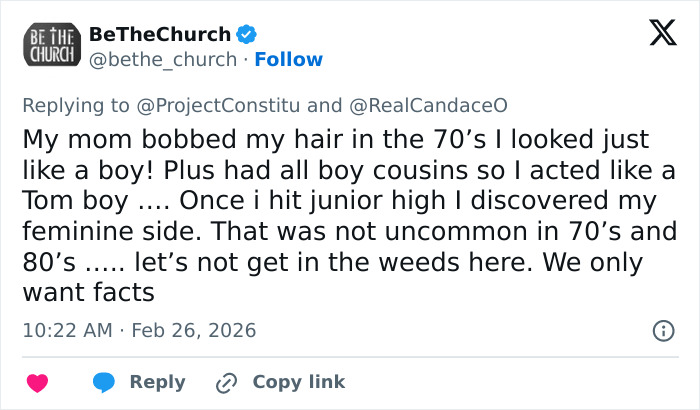This screenshot has width=700, height=410.
Task: Open the tweet info circle icon
Action: click(661, 330)
